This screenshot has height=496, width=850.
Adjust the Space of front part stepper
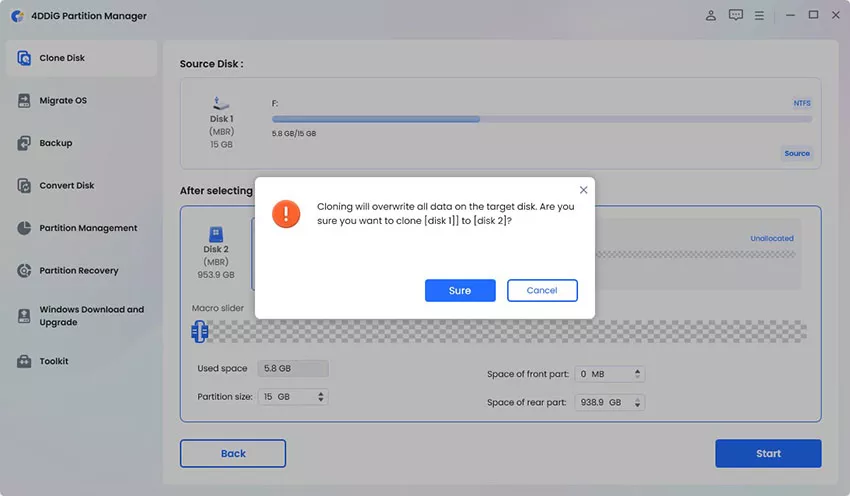tap(638, 374)
